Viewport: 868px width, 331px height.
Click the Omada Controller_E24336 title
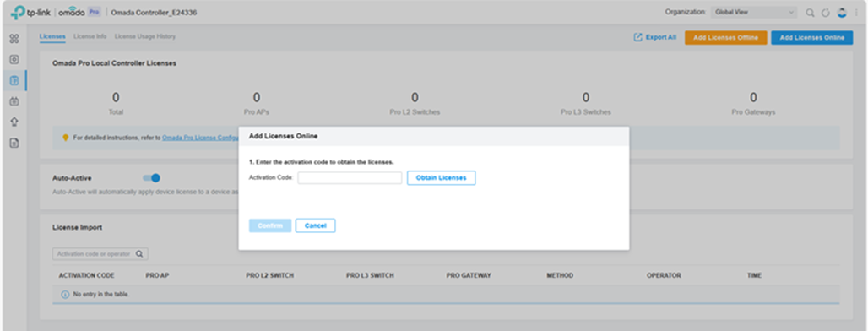point(154,13)
